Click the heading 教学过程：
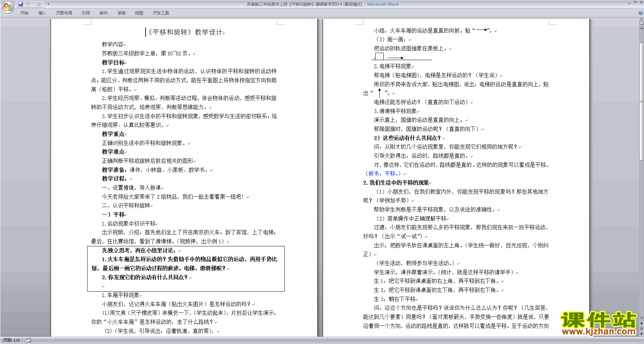Viewport: 644px width, 344px height. (115, 179)
